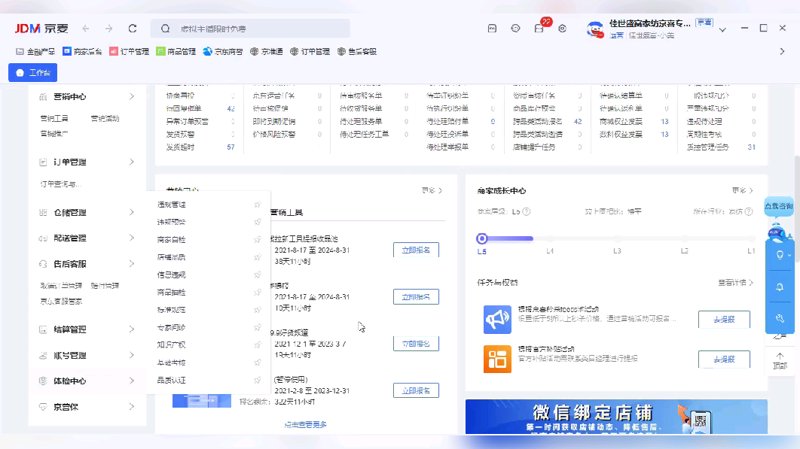Expand the 营销中心 sidebar section
Screen dimensions: 800x449
(132, 96)
